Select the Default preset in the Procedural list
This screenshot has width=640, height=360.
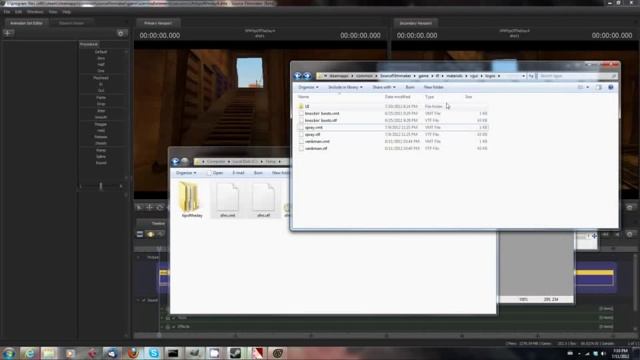click(x=101, y=52)
